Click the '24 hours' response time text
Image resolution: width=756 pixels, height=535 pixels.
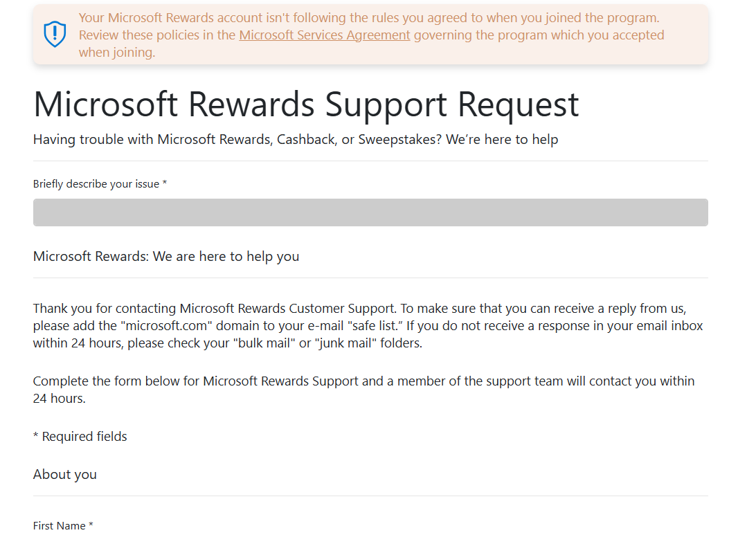click(59, 398)
